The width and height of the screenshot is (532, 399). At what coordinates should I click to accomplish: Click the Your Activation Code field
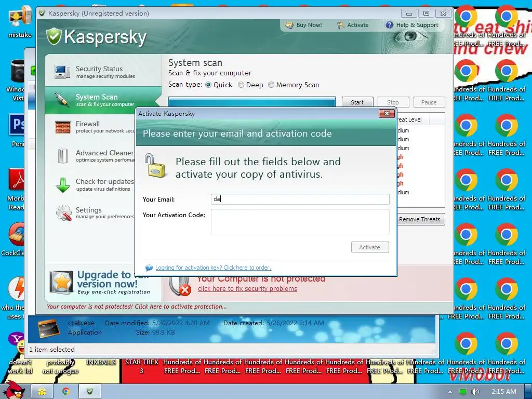[300, 221]
